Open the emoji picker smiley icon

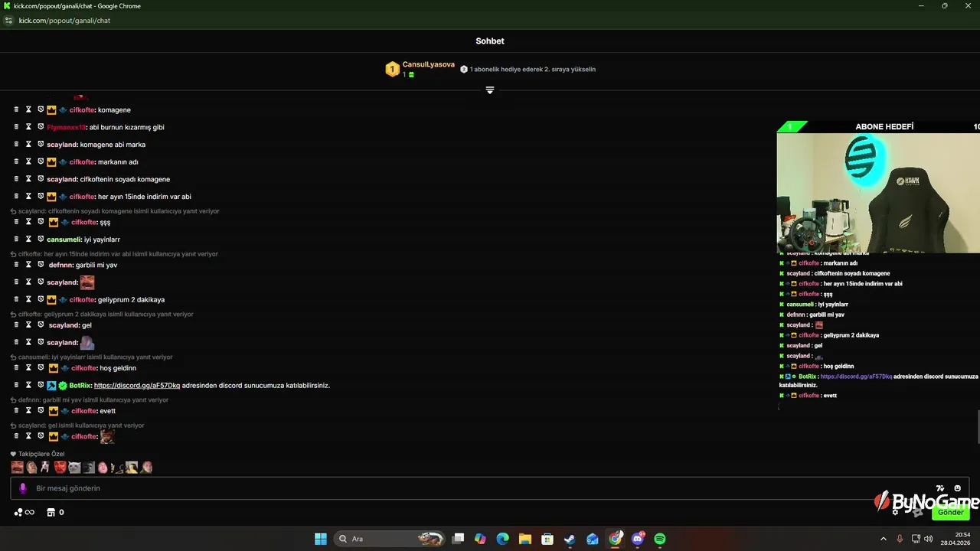pyautogui.click(x=958, y=488)
